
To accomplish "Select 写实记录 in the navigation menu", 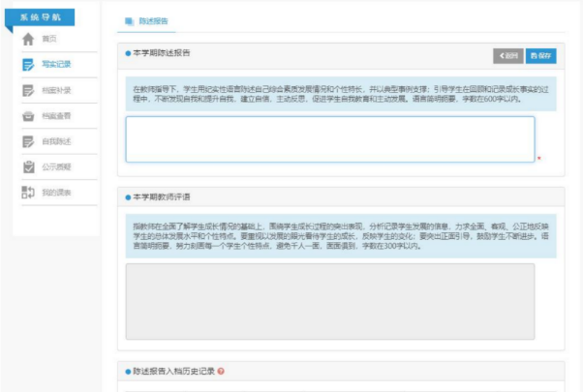I will pos(56,65).
